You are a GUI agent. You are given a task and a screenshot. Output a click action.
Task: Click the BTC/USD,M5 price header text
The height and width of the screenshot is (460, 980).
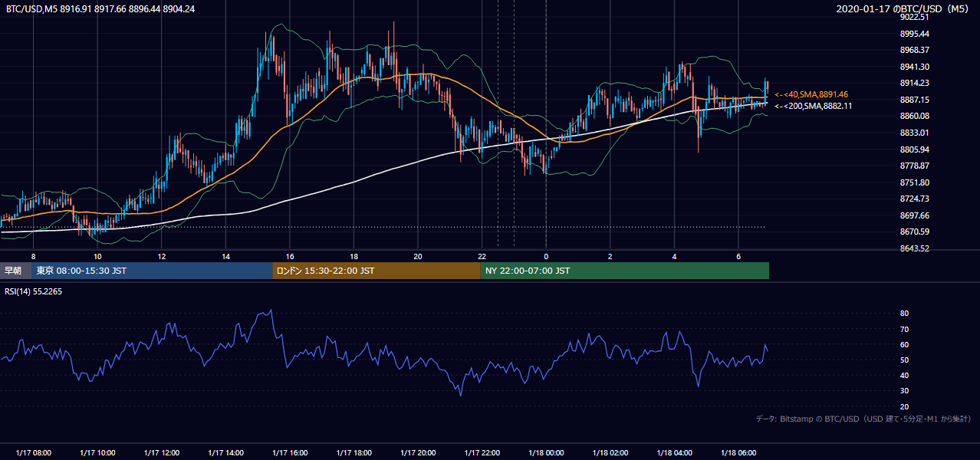(x=100, y=8)
